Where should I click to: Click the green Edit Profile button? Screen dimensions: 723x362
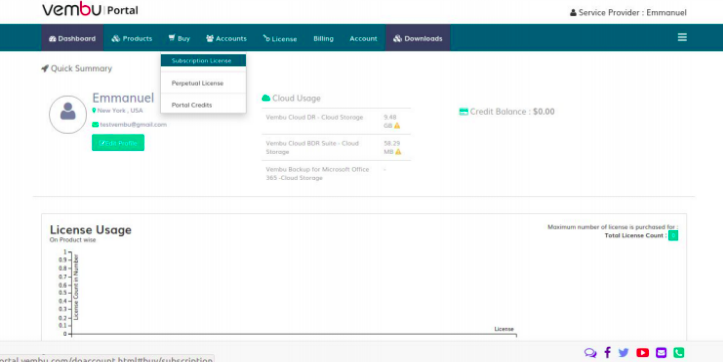click(118, 143)
